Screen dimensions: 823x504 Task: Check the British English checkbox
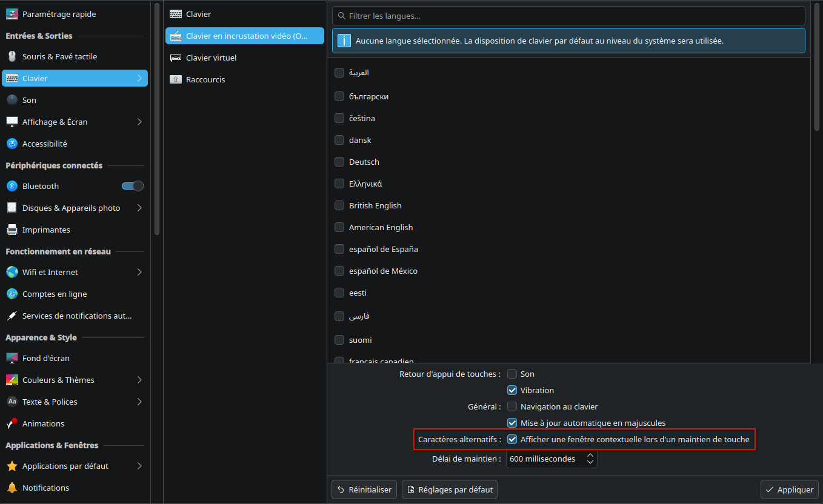[x=339, y=205]
